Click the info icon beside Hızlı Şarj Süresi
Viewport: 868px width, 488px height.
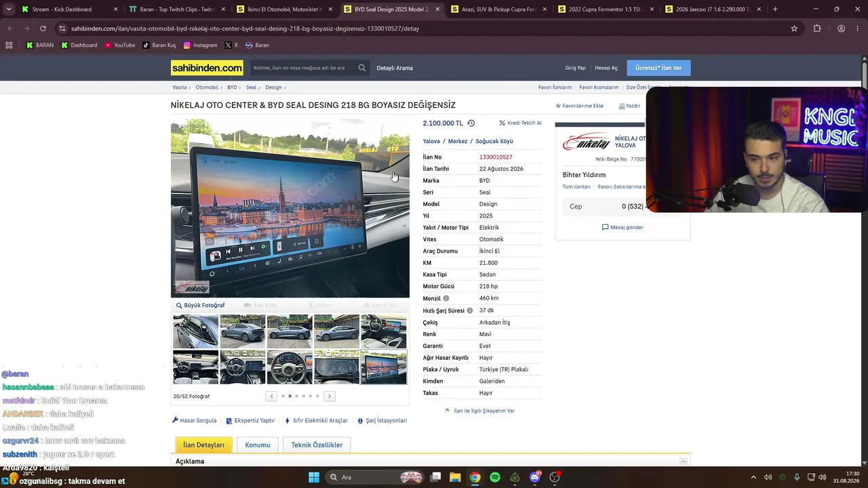470,310
